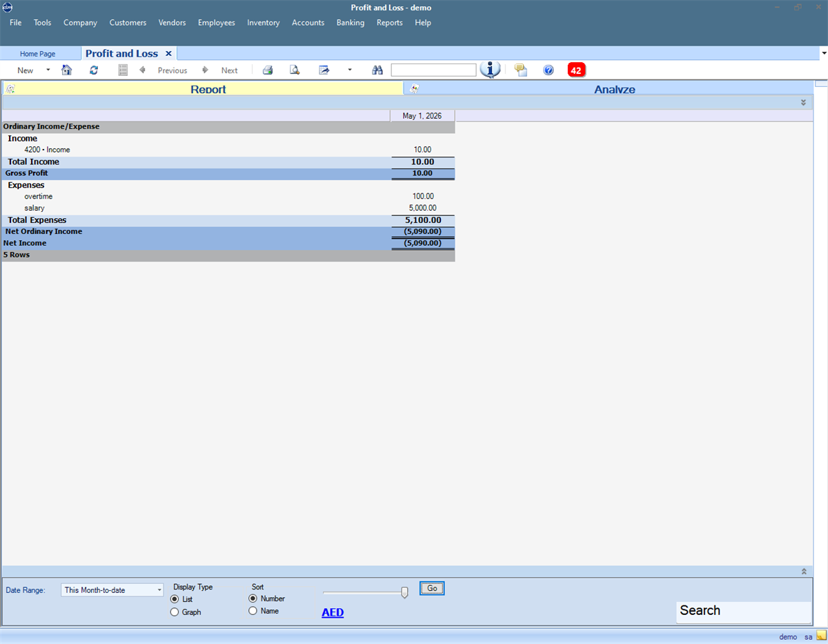Click the list view icon in toolbar
This screenshot has height=644, width=828.
pos(123,70)
